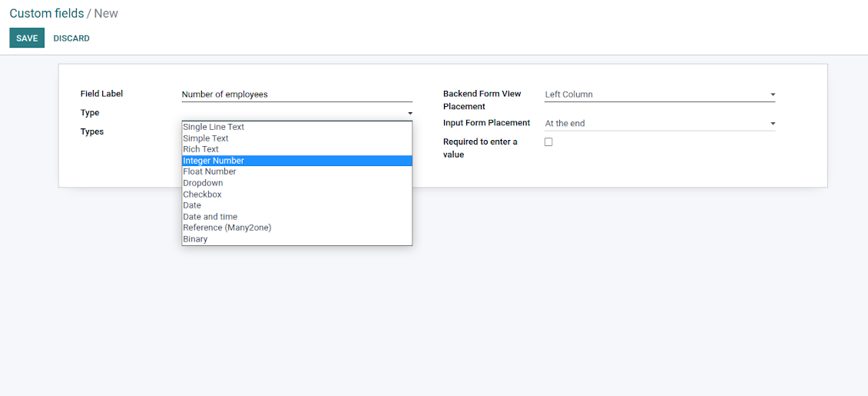This screenshot has height=396, width=868.
Task: Pick Checkbox from the type list
Action: point(202,195)
